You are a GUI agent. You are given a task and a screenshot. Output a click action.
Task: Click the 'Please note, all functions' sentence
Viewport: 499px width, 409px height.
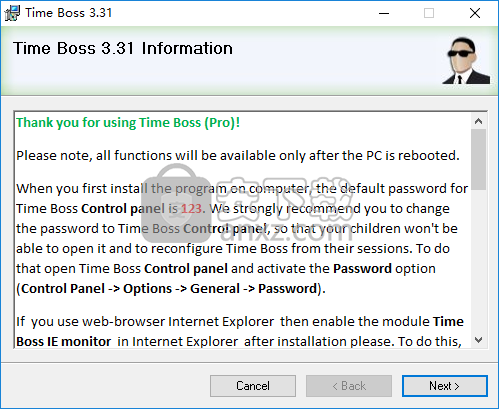[238, 156]
